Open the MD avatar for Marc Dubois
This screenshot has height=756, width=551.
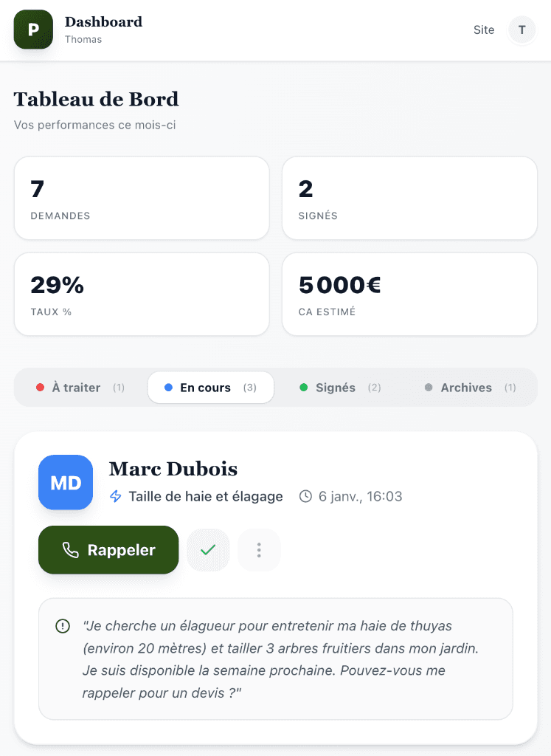pos(65,483)
